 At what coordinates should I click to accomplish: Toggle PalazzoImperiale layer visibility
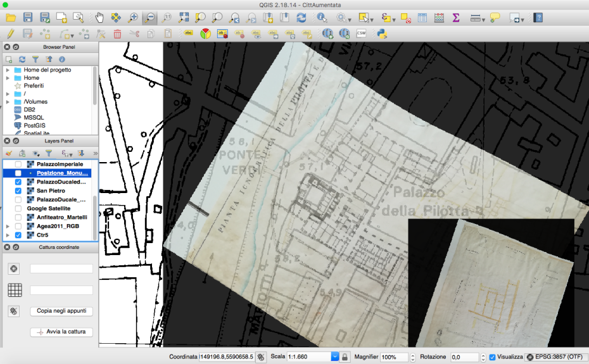(18, 164)
